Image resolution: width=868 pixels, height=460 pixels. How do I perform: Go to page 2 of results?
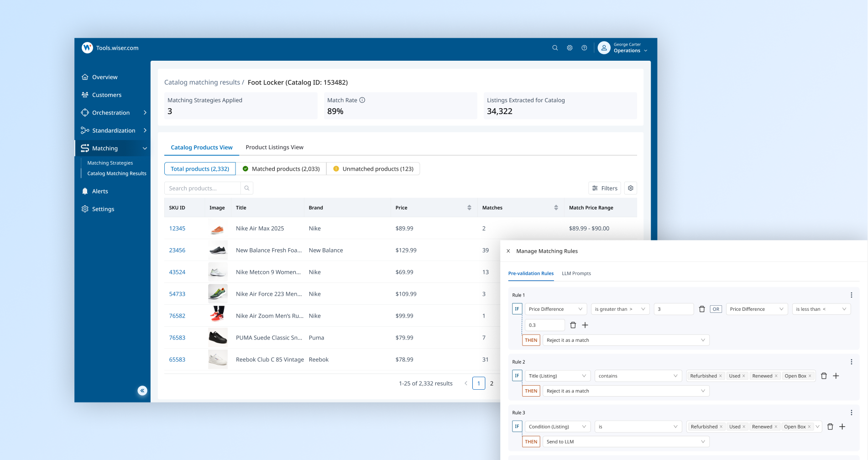492,383
